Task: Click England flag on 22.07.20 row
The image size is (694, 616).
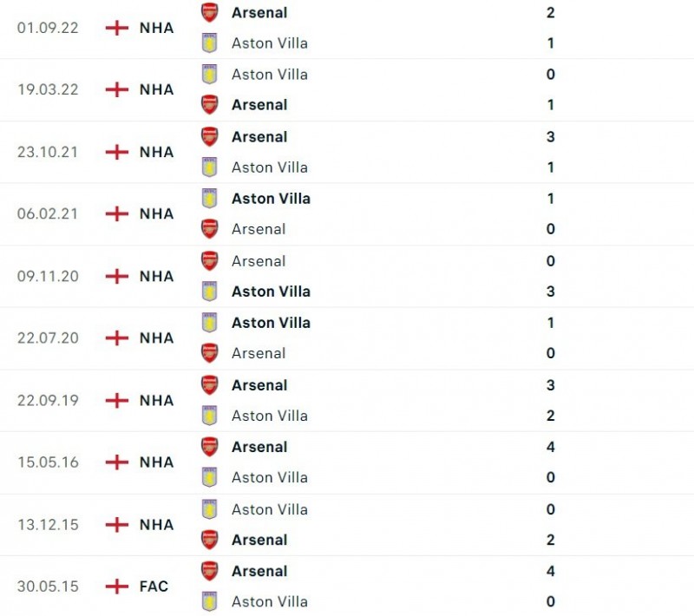Action: (116, 338)
